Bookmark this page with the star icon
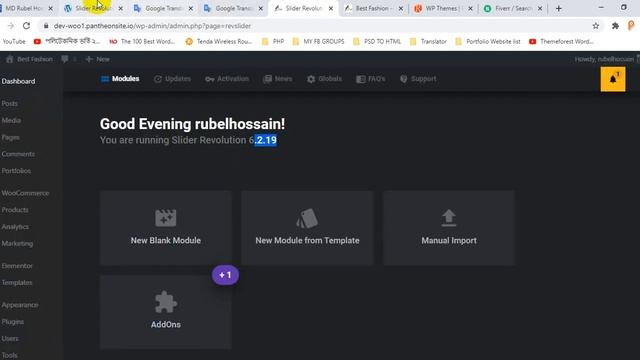This screenshot has height=360, width=640. [596, 26]
